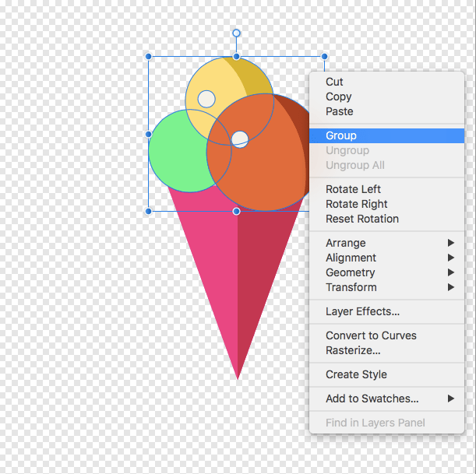Click the rotation handle above the selection

tap(236, 33)
